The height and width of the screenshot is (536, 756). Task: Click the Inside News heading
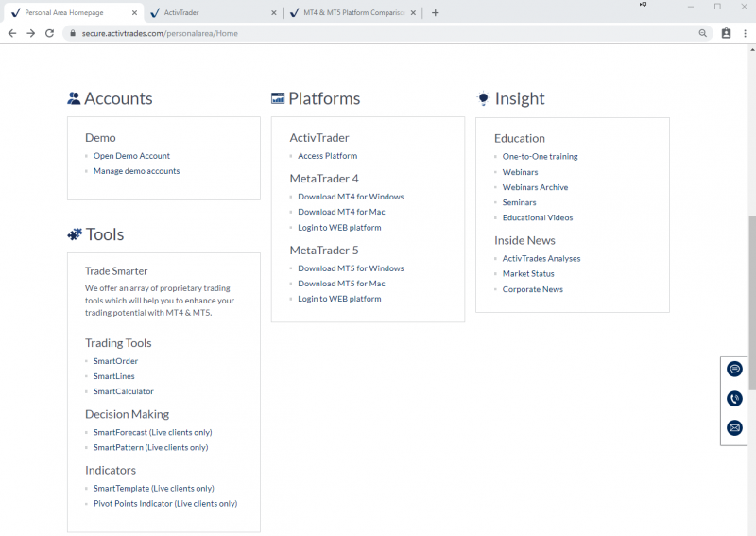click(524, 240)
